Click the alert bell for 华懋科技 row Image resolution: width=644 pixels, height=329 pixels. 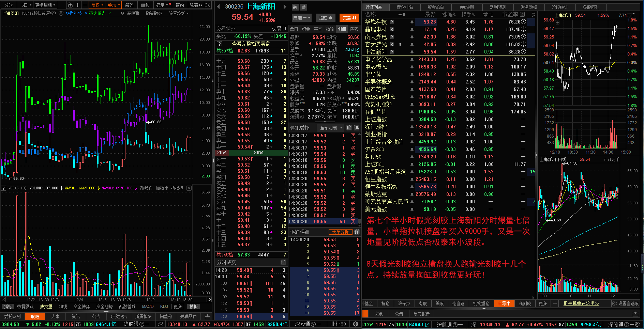412,22
